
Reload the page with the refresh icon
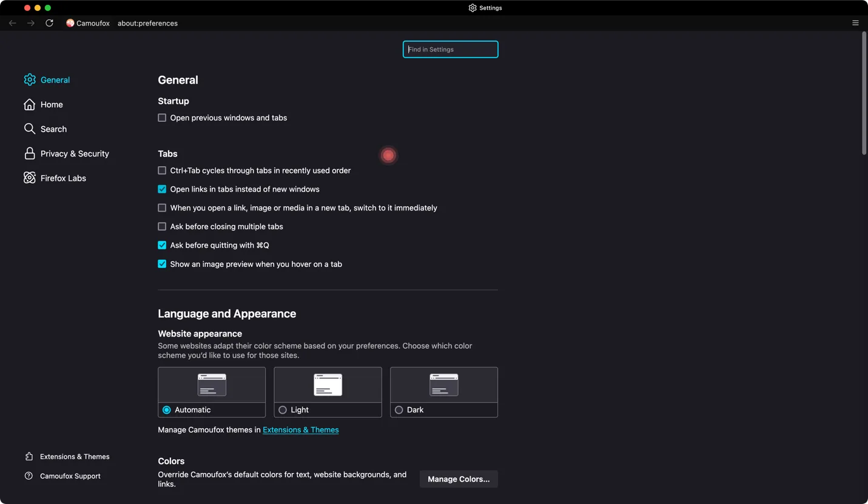click(x=50, y=23)
